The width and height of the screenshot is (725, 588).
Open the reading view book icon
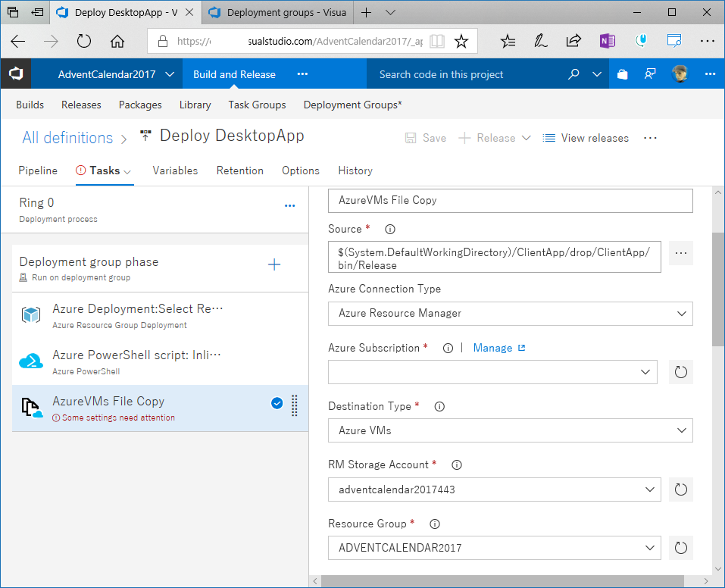coord(437,41)
